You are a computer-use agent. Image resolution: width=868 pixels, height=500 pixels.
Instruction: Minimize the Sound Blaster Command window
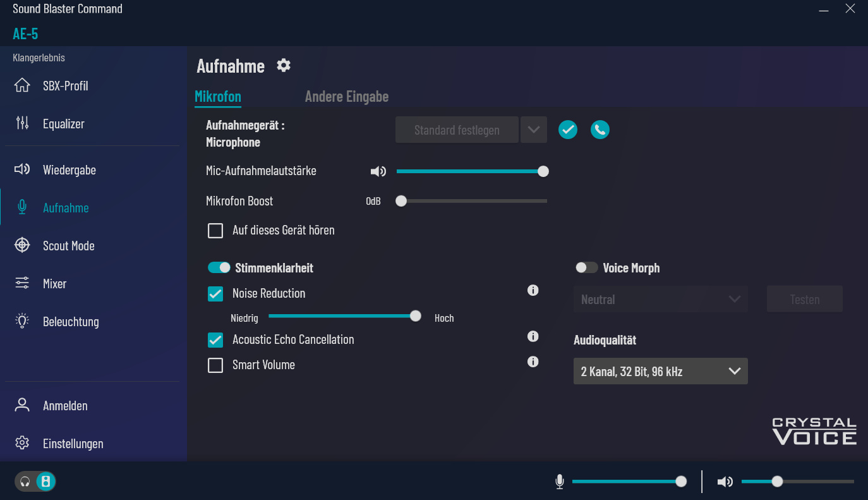pos(824,9)
